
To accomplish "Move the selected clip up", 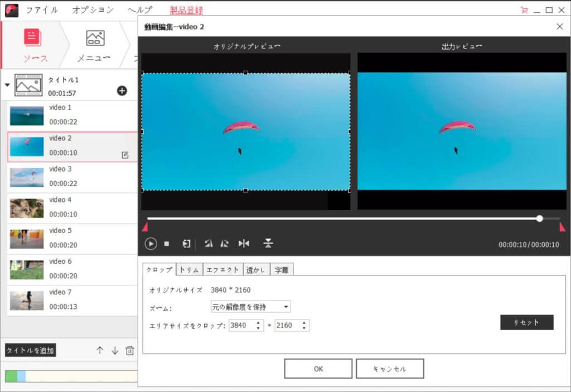I will 100,350.
